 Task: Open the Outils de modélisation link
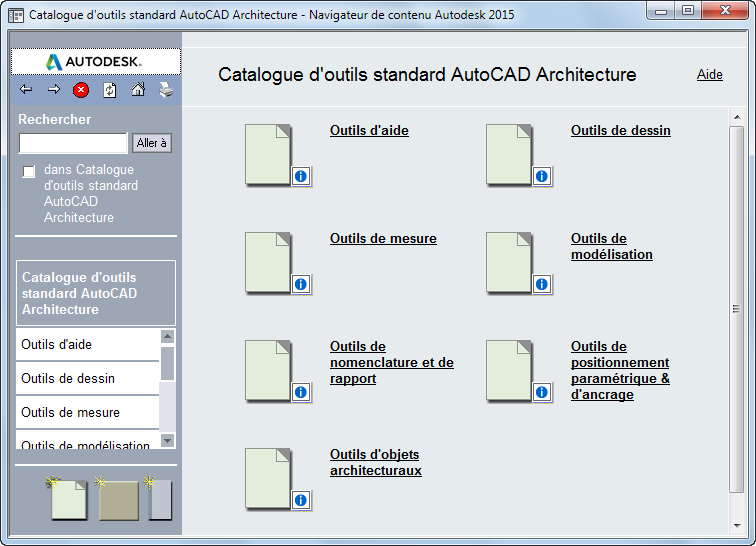[611, 246]
